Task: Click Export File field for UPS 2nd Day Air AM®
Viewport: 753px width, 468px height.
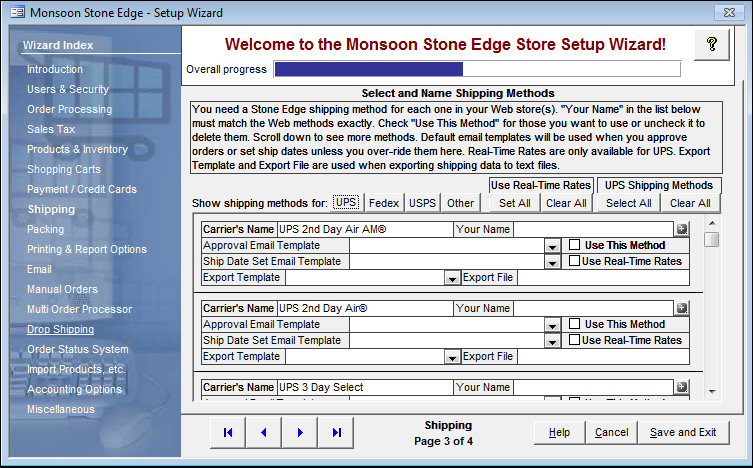Action: [x=603, y=277]
